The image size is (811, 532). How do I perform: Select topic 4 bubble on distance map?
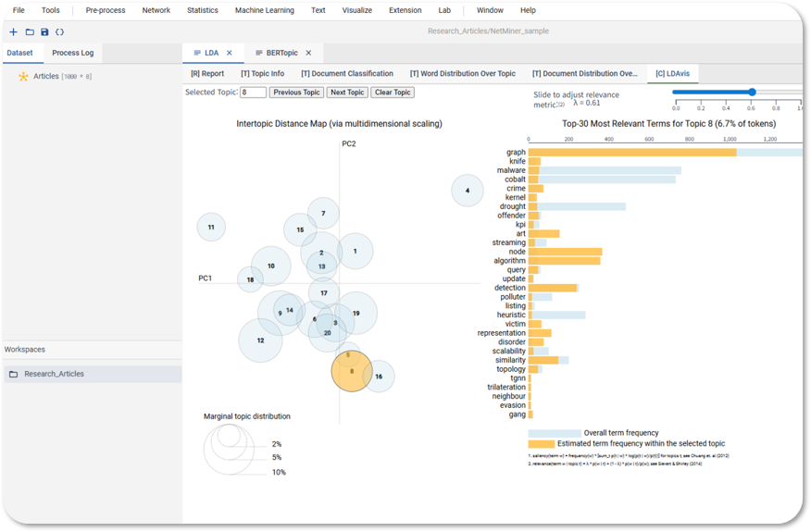pos(468,191)
